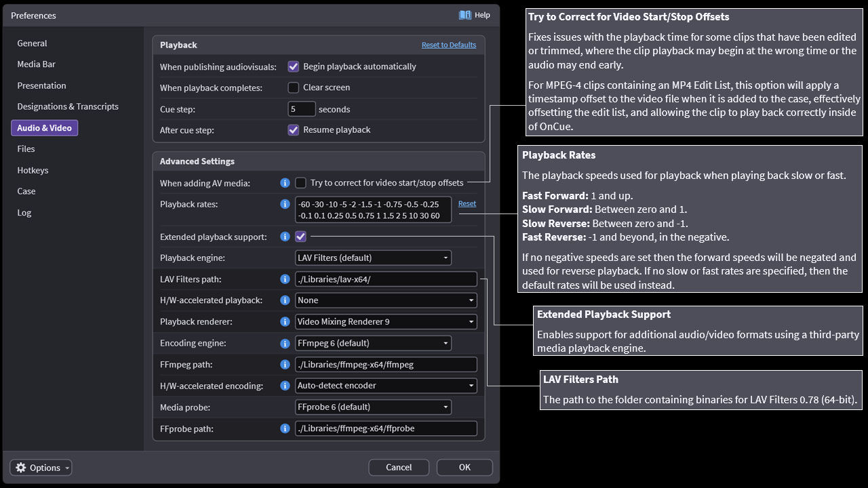Click info icon next to LAV Filters path
The width and height of the screenshot is (868, 488).
[x=285, y=279]
